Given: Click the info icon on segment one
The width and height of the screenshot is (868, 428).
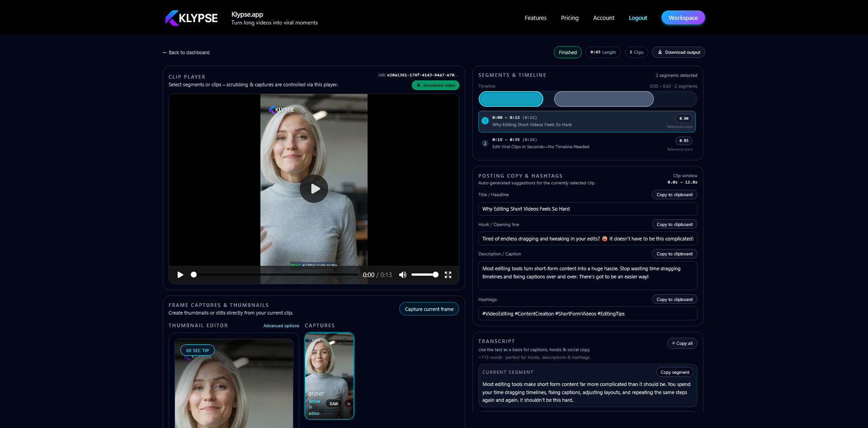Looking at the screenshot, I should [485, 120].
